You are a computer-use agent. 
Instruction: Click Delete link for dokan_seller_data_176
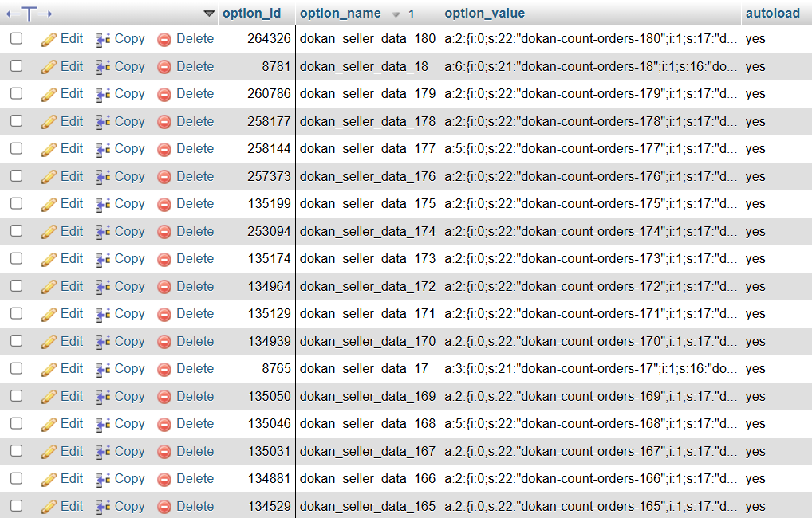coord(195,176)
